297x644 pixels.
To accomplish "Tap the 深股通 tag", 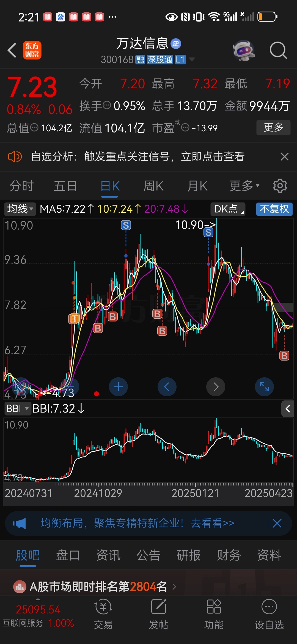I will (x=160, y=59).
